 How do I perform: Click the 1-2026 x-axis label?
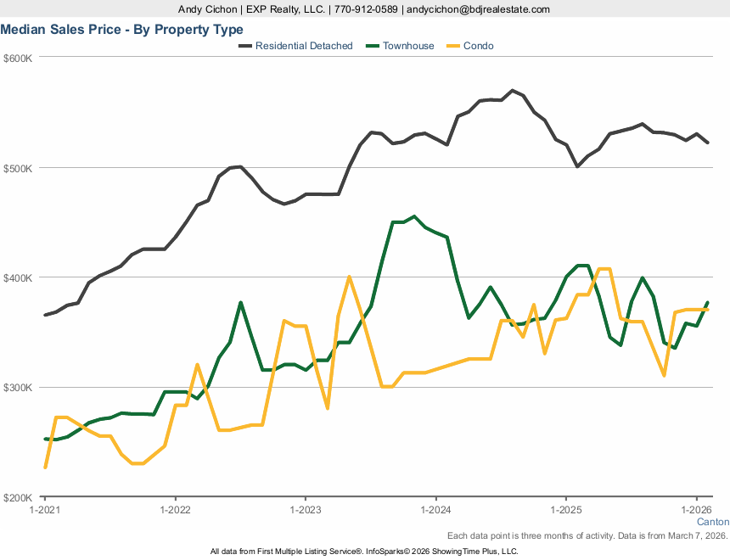[x=697, y=510]
